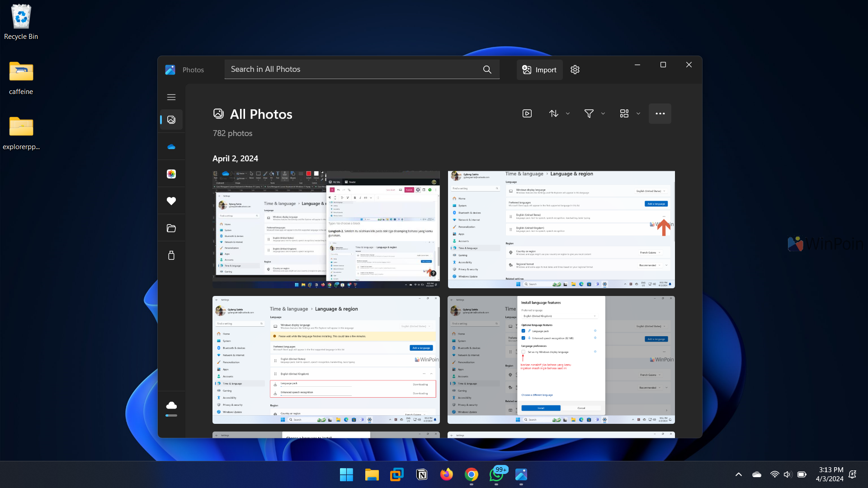The width and height of the screenshot is (868, 488).
Task: Show hidden icons in system tray
Action: pyautogui.click(x=738, y=474)
